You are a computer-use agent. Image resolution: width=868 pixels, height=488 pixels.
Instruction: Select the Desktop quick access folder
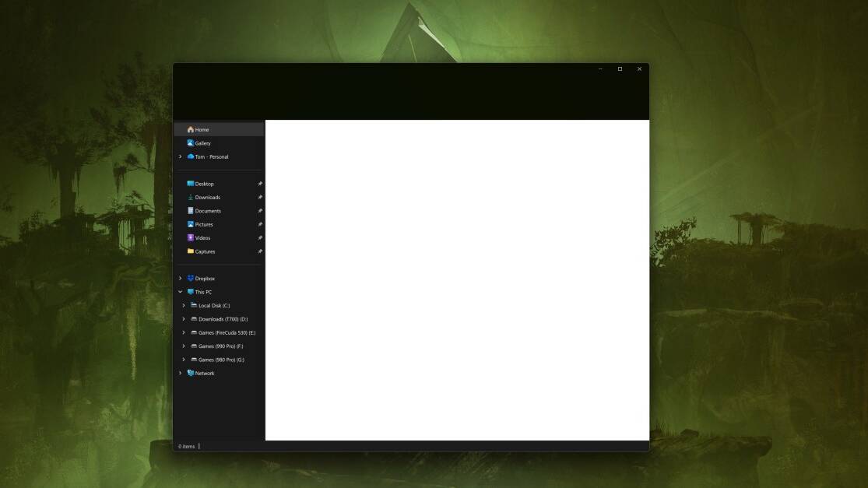pyautogui.click(x=204, y=184)
